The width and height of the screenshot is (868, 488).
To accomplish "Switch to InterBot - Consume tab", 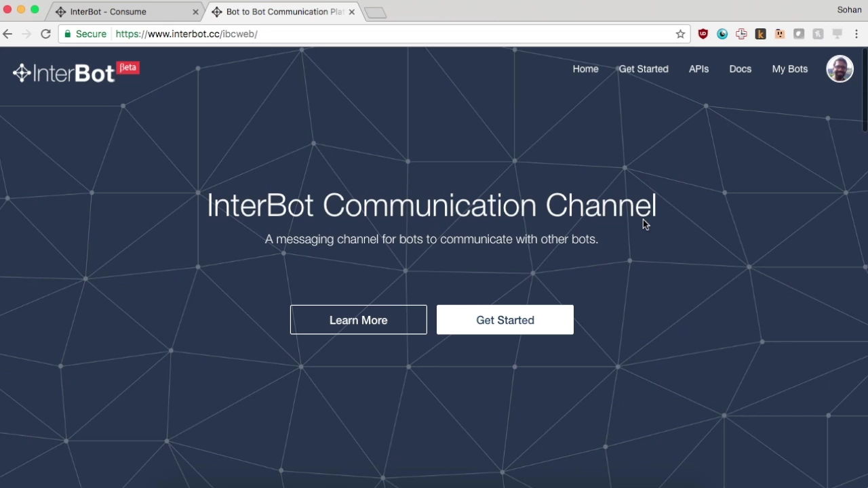I will (x=125, y=12).
